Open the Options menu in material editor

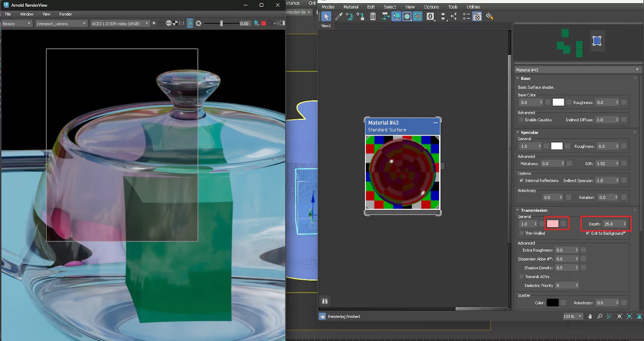(x=431, y=7)
